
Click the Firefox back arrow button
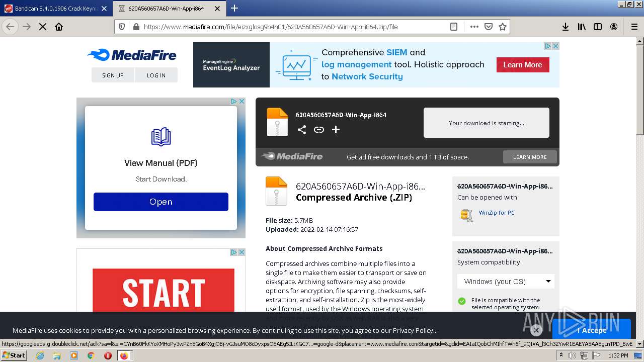10,27
